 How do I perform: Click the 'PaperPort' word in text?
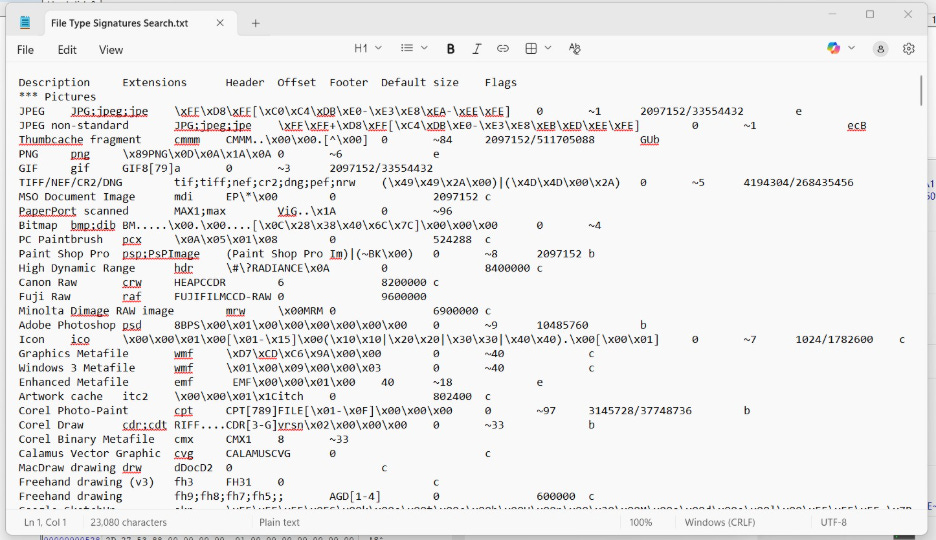pyautogui.click(x=47, y=211)
